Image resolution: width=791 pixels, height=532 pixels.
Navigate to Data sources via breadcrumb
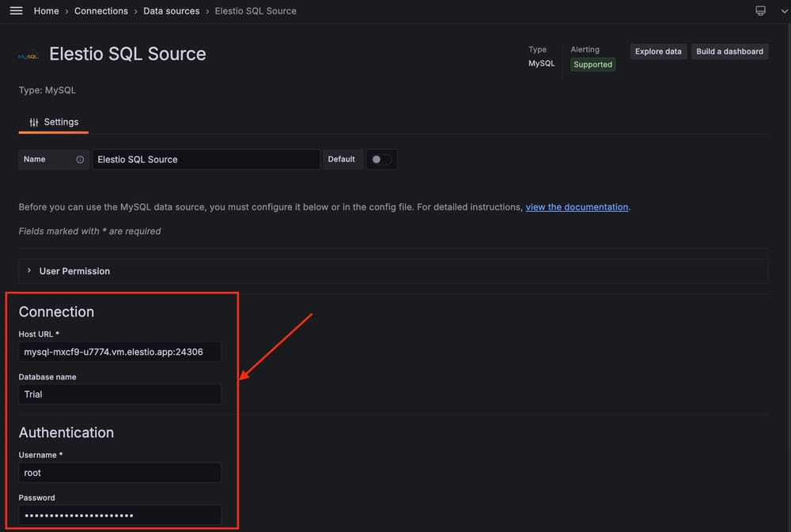point(171,11)
